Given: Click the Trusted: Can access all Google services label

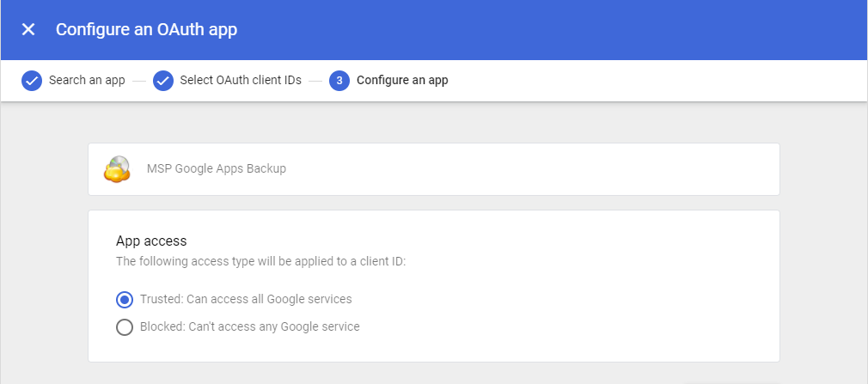Looking at the screenshot, I should tap(246, 300).
